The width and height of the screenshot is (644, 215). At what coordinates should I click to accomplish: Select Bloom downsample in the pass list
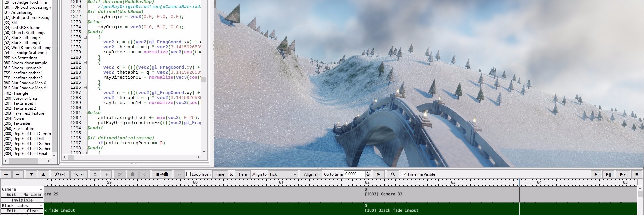tap(29, 63)
